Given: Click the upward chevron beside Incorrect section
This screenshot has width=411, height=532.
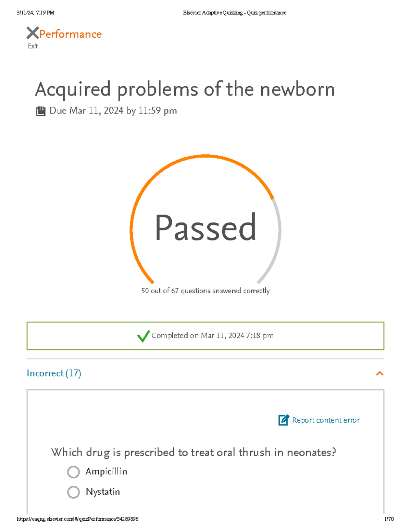Looking at the screenshot, I should click(379, 373).
